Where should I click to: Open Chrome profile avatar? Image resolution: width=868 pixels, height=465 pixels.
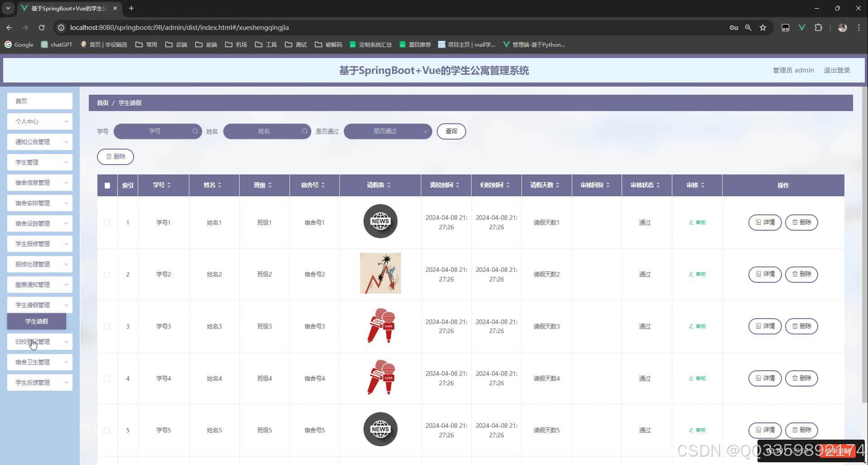tap(843, 28)
